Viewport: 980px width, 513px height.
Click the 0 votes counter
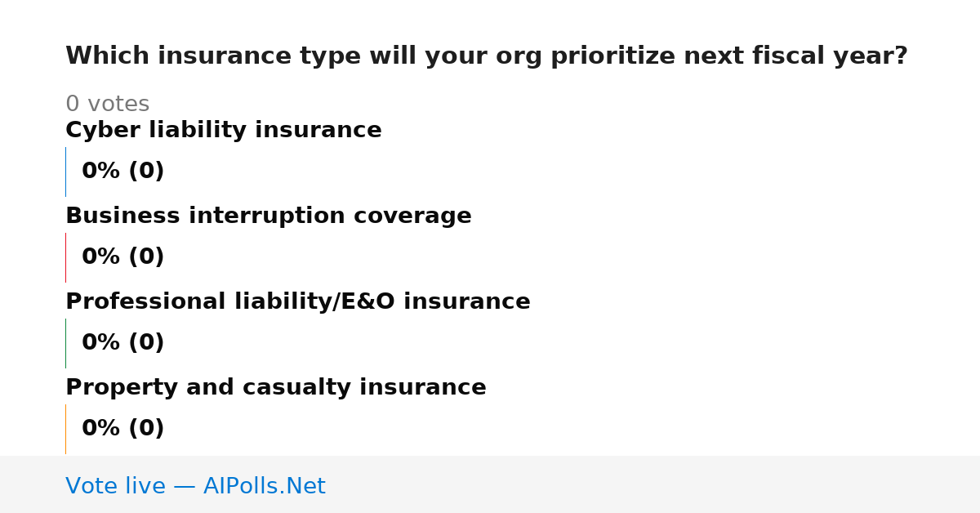(107, 105)
